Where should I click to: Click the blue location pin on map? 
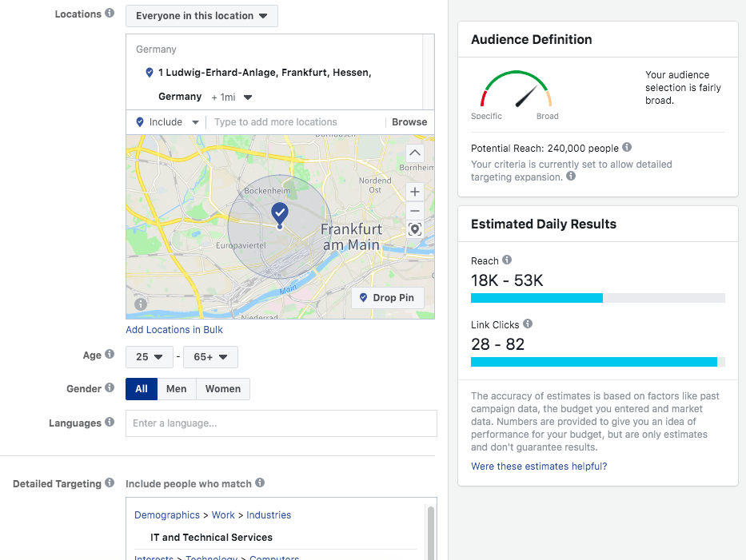280,214
